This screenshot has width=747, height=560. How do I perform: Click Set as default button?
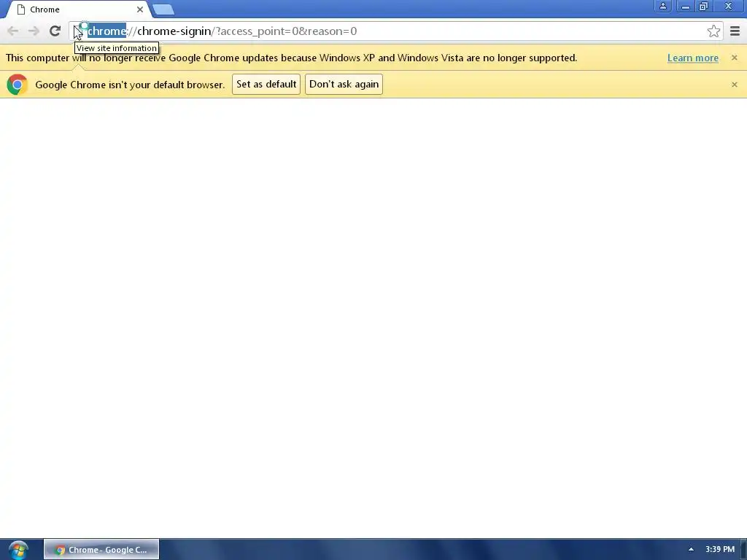[x=266, y=85]
